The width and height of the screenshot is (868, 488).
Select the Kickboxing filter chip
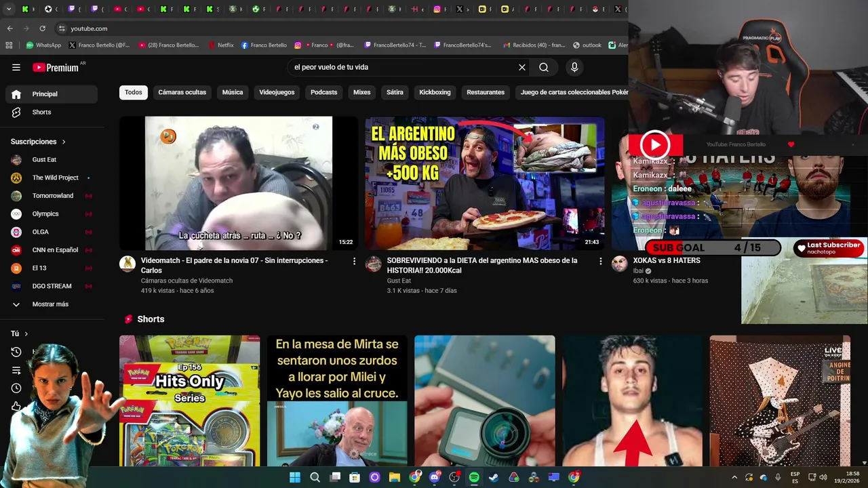click(x=435, y=92)
